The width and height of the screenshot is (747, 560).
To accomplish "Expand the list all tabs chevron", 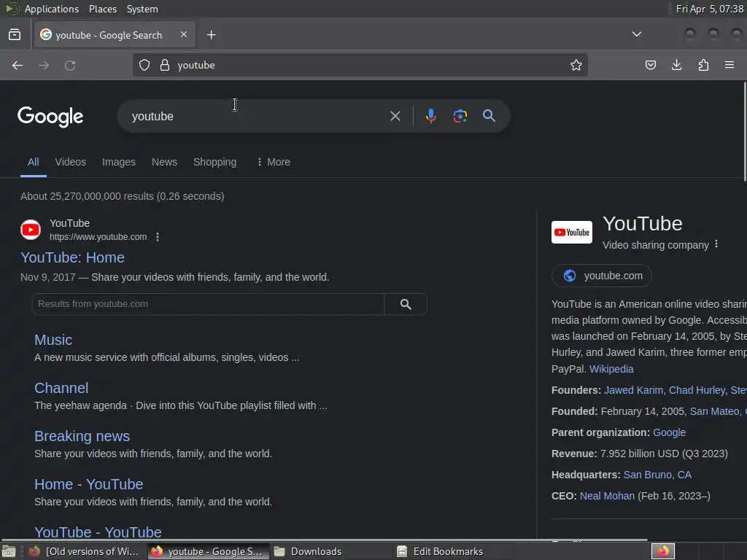I will pos(636,34).
